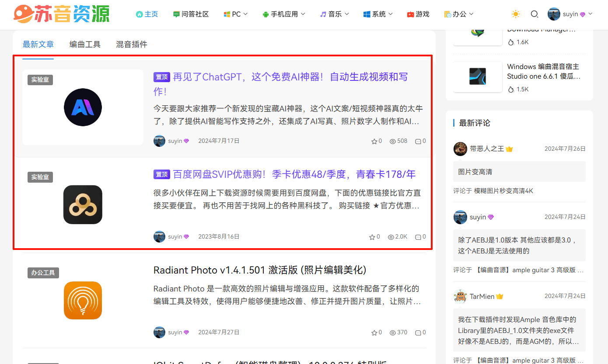
Task: Click the 带恶人之王 username
Action: coord(487,149)
